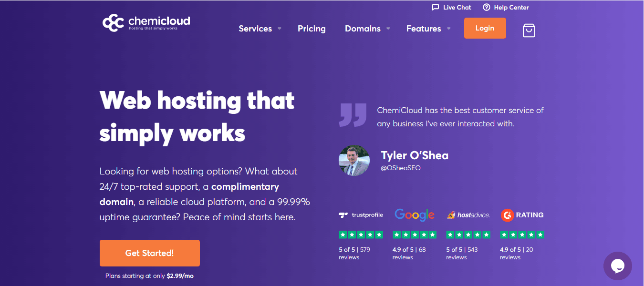Expand the Services dropdown arrow
This screenshot has width=644, height=286.
coord(280,29)
